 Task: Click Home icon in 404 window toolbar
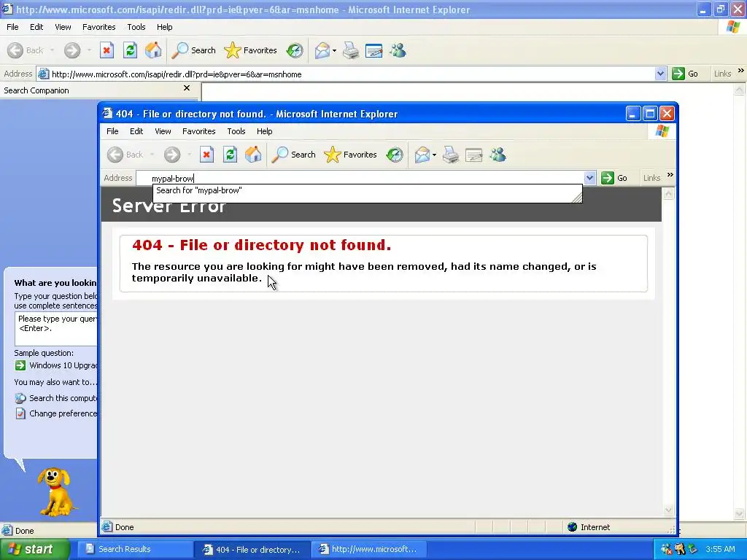[x=253, y=155]
